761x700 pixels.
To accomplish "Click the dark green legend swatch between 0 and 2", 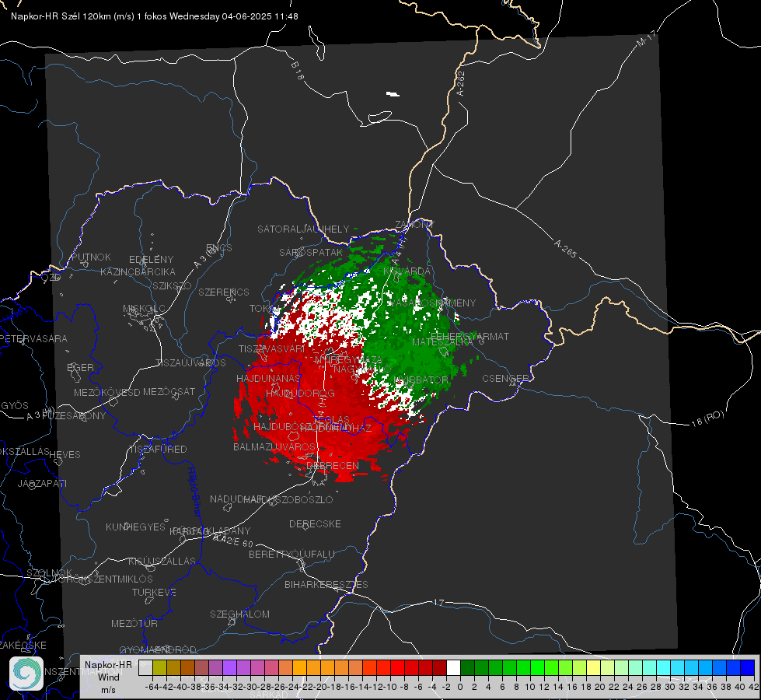I will tap(467, 668).
